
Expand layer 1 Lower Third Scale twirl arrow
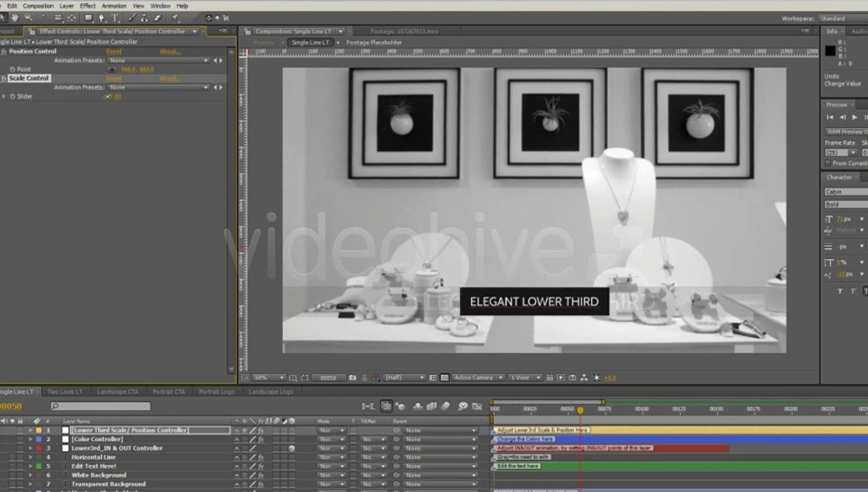[x=30, y=430]
